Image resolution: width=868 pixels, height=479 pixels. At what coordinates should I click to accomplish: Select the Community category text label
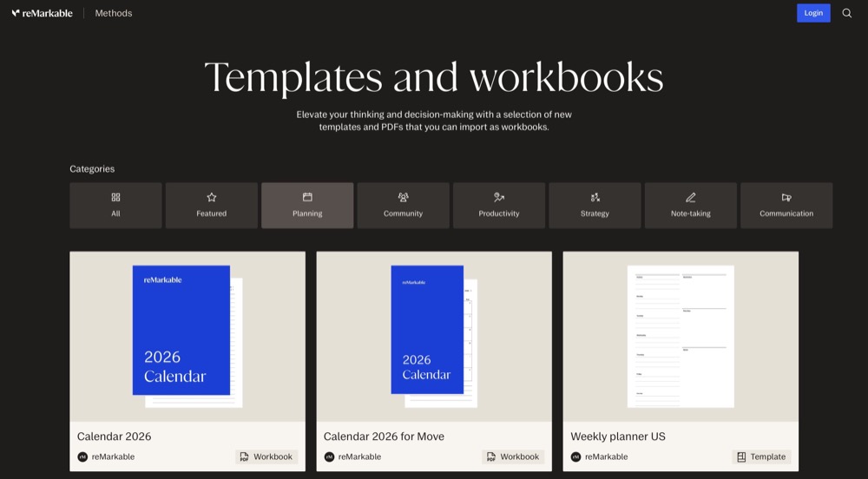403,213
